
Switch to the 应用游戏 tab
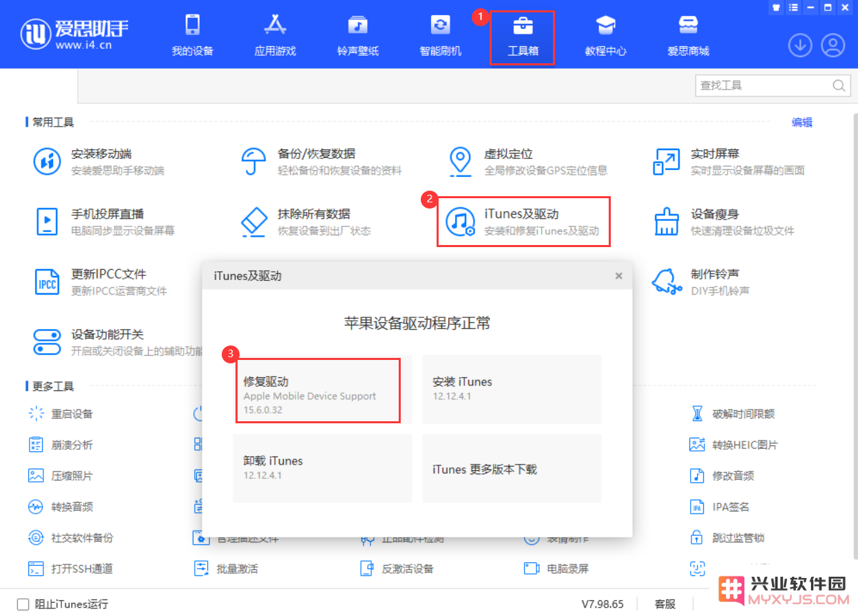[x=275, y=36]
